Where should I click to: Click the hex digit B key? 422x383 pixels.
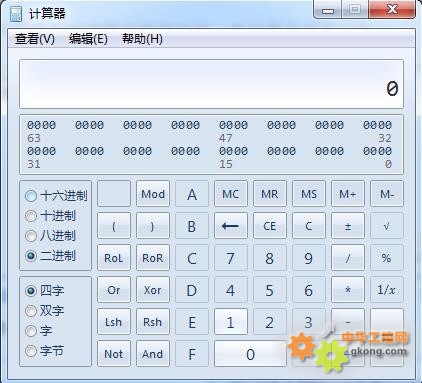pos(192,226)
